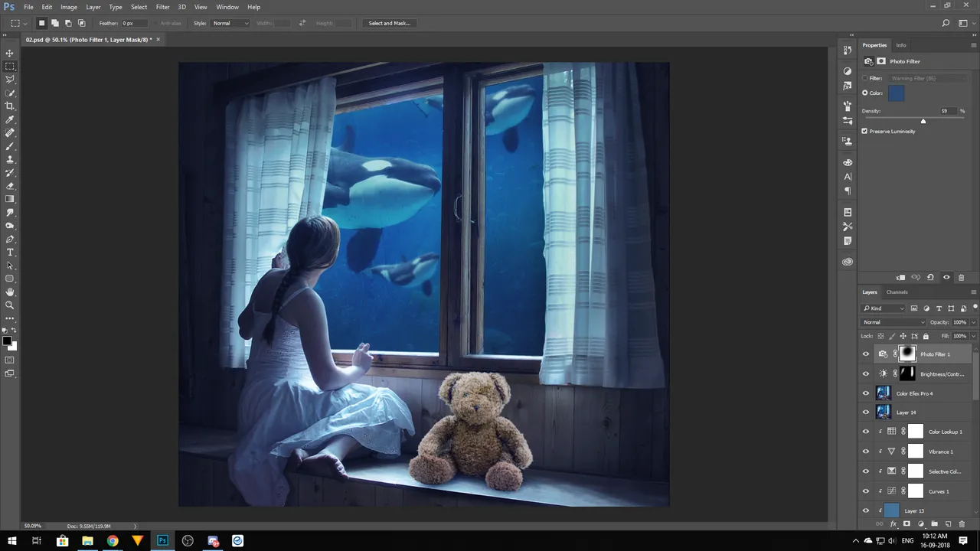Click the foreground color swatch
This screenshot has width=980, height=551.
7,341
